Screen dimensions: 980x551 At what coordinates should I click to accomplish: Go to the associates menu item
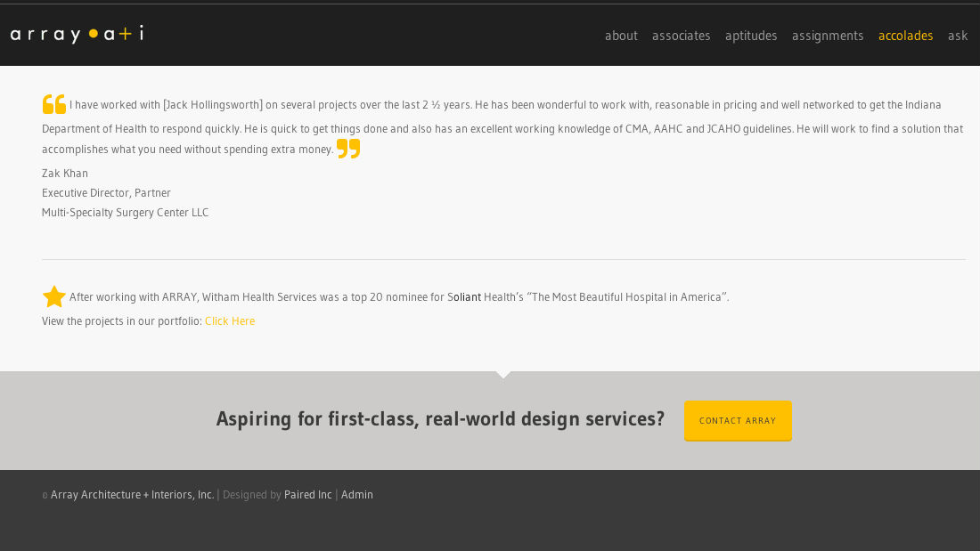coord(681,36)
